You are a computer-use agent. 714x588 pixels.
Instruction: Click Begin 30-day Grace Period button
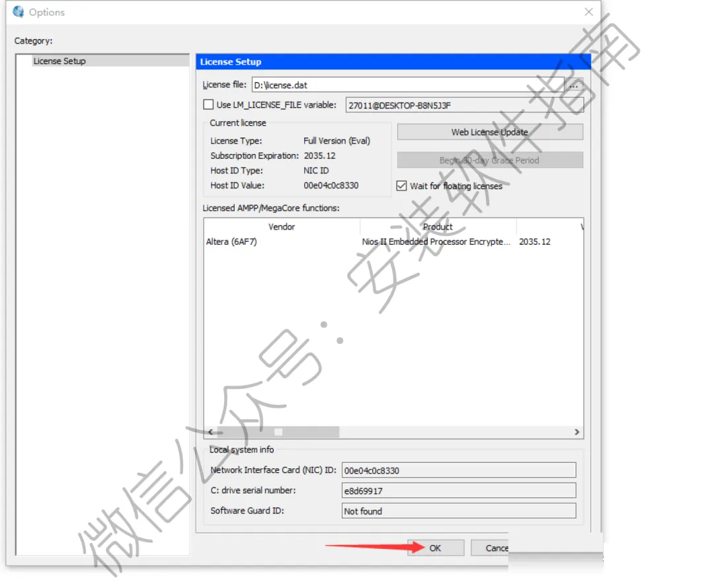(490, 160)
